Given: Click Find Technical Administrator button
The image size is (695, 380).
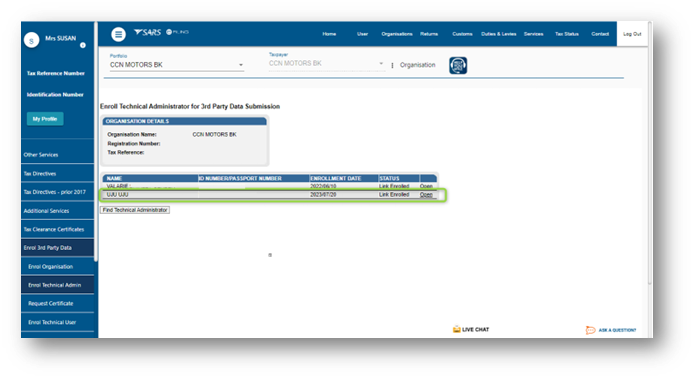Looking at the screenshot, I should click(x=135, y=210).
